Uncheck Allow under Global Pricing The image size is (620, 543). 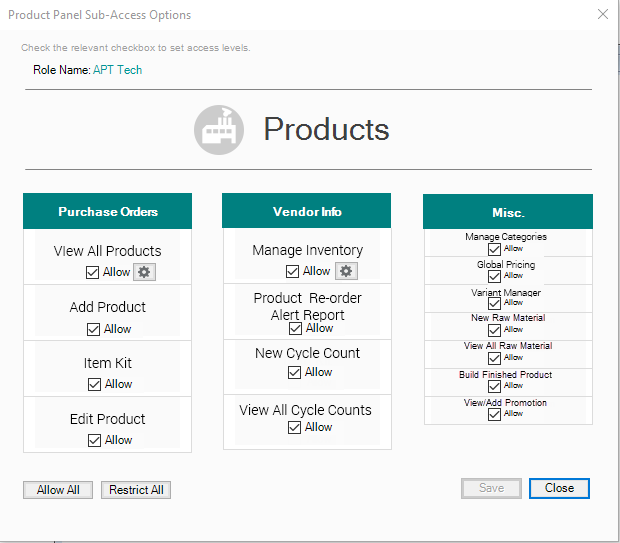coord(494,276)
